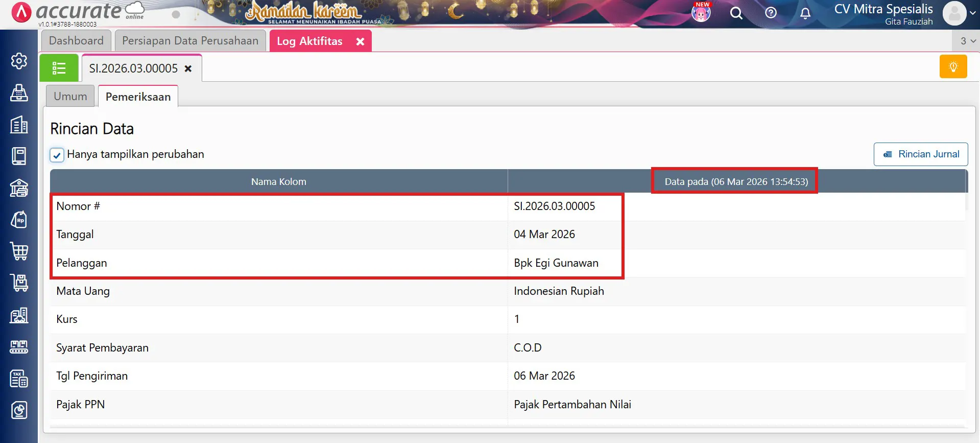Viewport: 980px width, 443px height.
Task: Open the tax module sidebar icon
Action: [x=19, y=379]
